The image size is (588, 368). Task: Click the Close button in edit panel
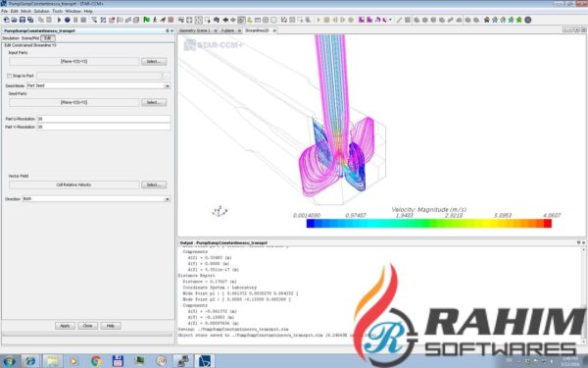click(x=88, y=326)
